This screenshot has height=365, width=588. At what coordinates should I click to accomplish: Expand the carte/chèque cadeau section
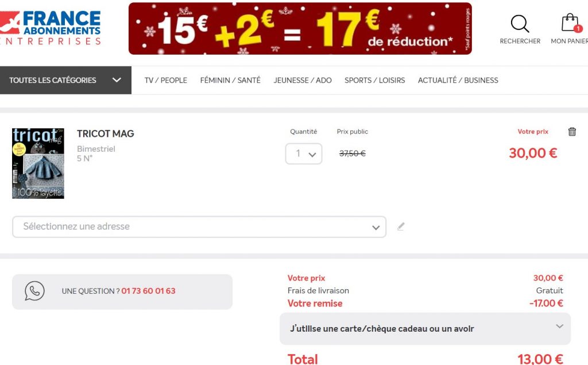(425, 329)
